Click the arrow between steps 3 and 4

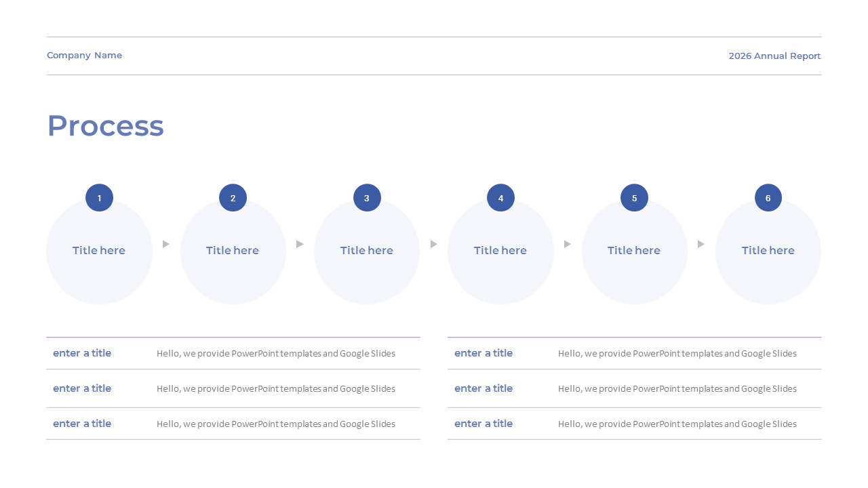[434, 244]
